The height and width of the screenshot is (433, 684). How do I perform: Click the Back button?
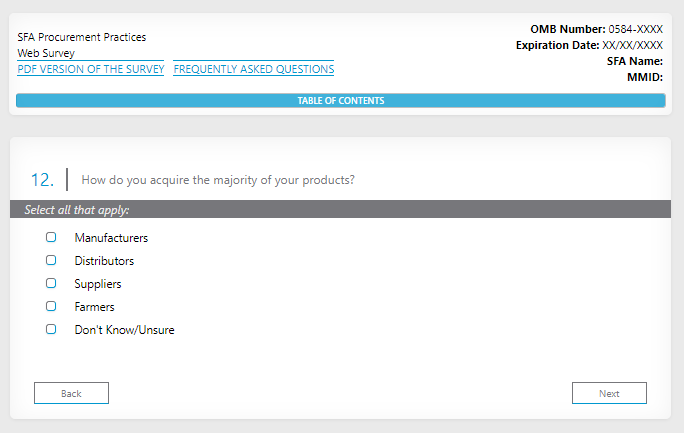(x=71, y=393)
